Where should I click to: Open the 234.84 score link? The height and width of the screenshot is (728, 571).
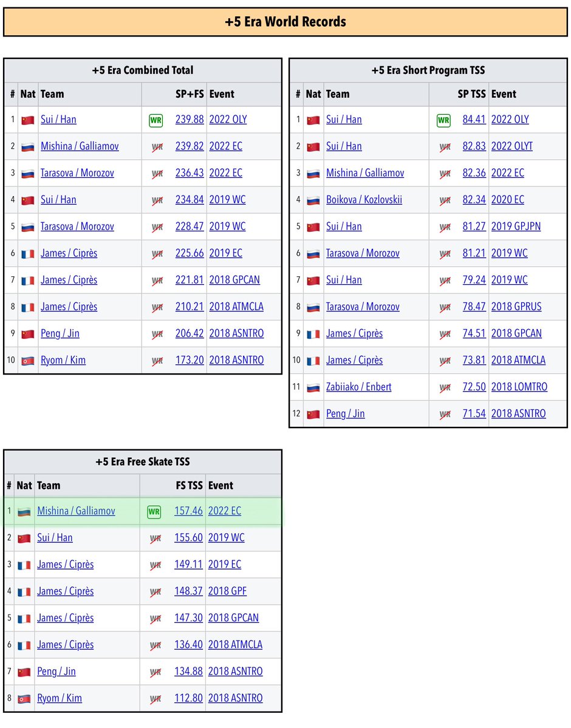click(190, 200)
